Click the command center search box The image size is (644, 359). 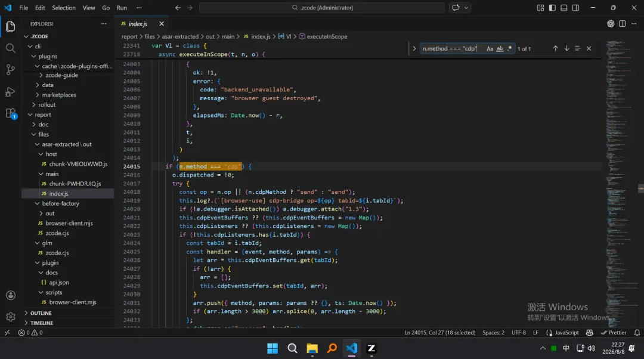pyautogui.click(x=321, y=8)
